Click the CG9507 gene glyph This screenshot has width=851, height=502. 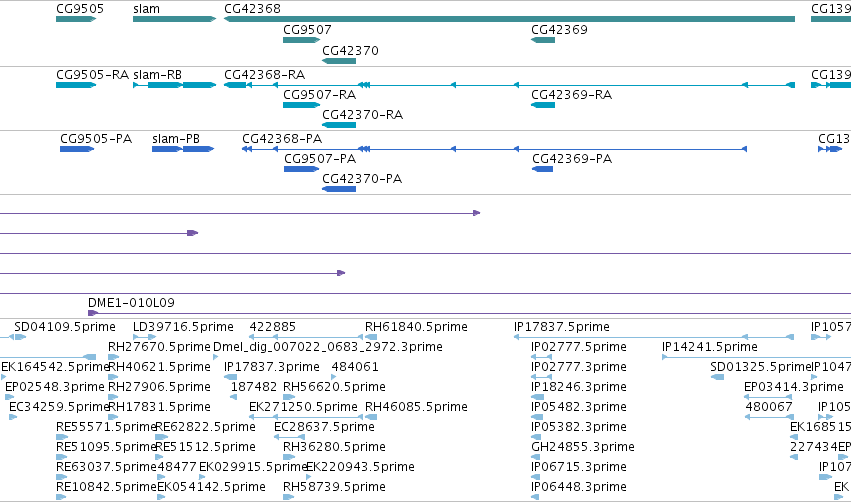[x=301, y=40]
